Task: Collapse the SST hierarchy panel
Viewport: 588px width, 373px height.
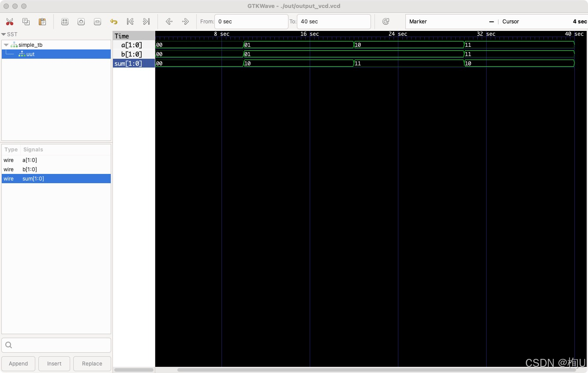Action: coord(4,34)
